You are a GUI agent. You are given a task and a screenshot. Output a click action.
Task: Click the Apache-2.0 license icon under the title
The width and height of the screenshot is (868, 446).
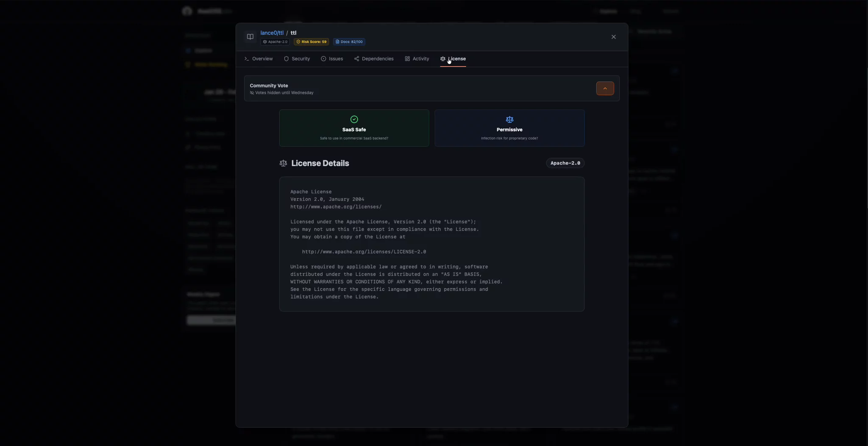pyautogui.click(x=265, y=42)
